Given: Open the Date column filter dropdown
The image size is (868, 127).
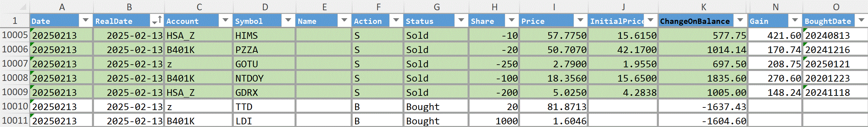Looking at the screenshot, I should click(x=86, y=21).
